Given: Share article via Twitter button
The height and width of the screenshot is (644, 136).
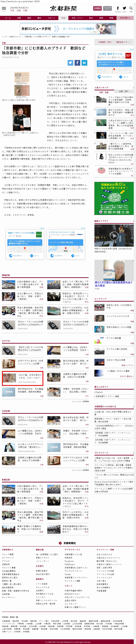Looking at the screenshot, I should (70, 63).
